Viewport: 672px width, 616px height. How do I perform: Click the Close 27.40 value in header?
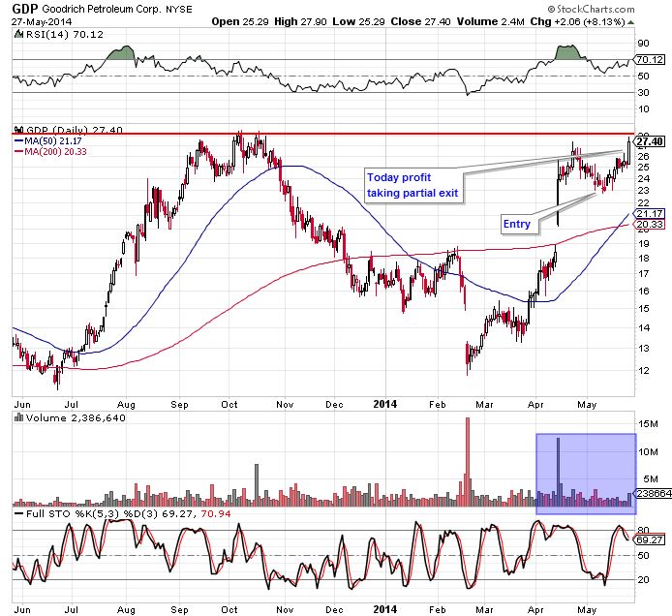coord(420,21)
